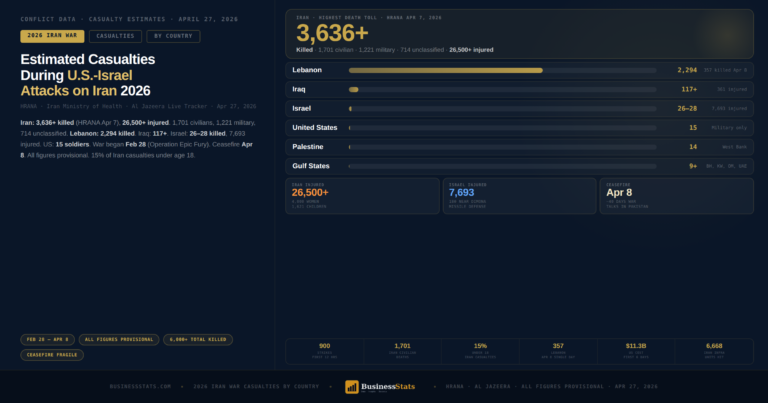
Task: Click the United States 15 value
Action: point(693,127)
